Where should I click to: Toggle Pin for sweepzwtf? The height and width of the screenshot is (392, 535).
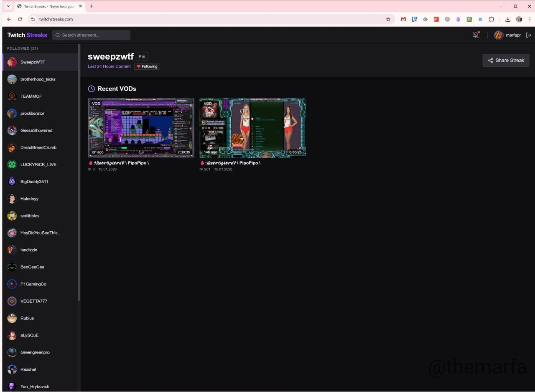[142, 57]
